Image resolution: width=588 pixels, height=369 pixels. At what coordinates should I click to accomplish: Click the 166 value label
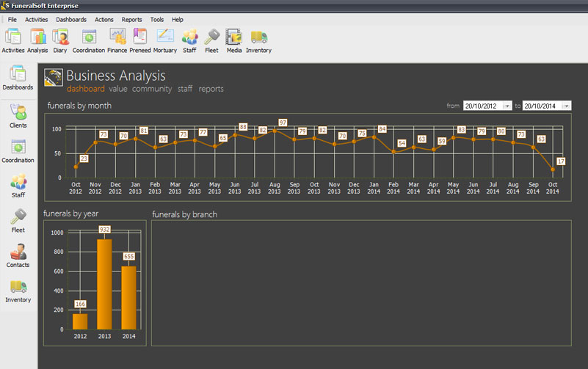80,304
